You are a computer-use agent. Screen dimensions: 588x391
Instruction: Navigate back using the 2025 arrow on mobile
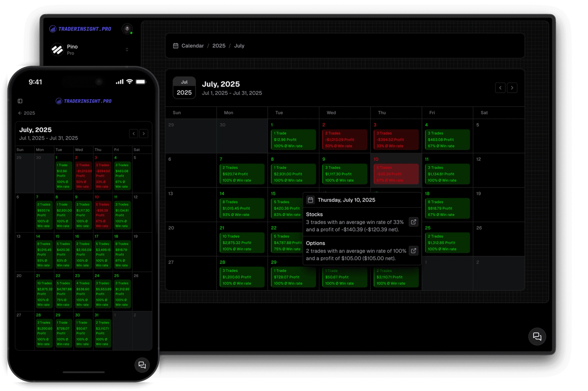20,113
